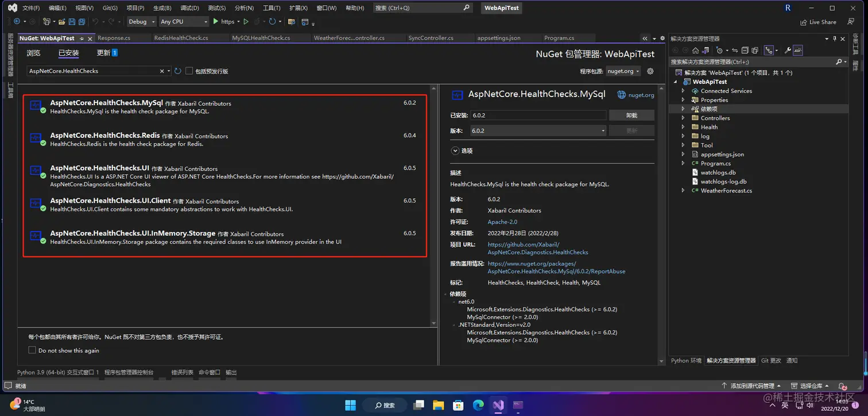868x416 pixels.
Task: Open the Any CPU platform dropdown
Action: coord(184,21)
